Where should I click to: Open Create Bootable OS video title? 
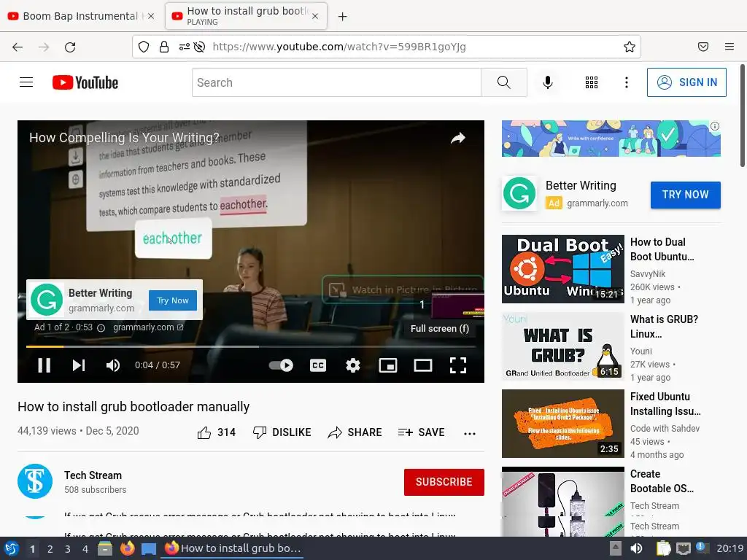pos(662,481)
